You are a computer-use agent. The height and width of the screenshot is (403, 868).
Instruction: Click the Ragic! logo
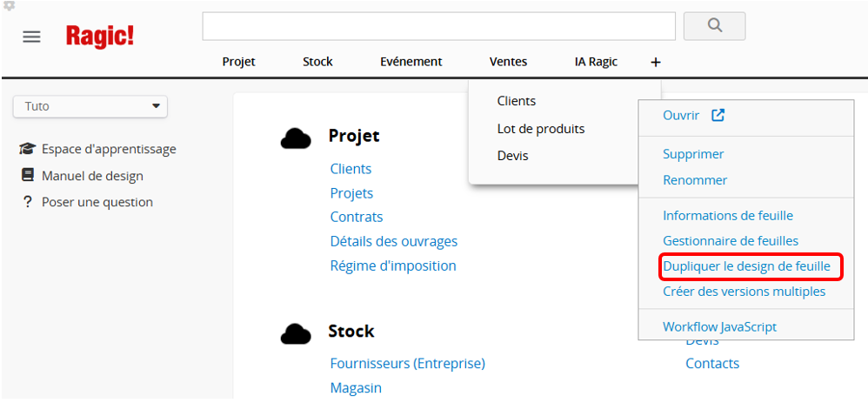pyautogui.click(x=100, y=37)
